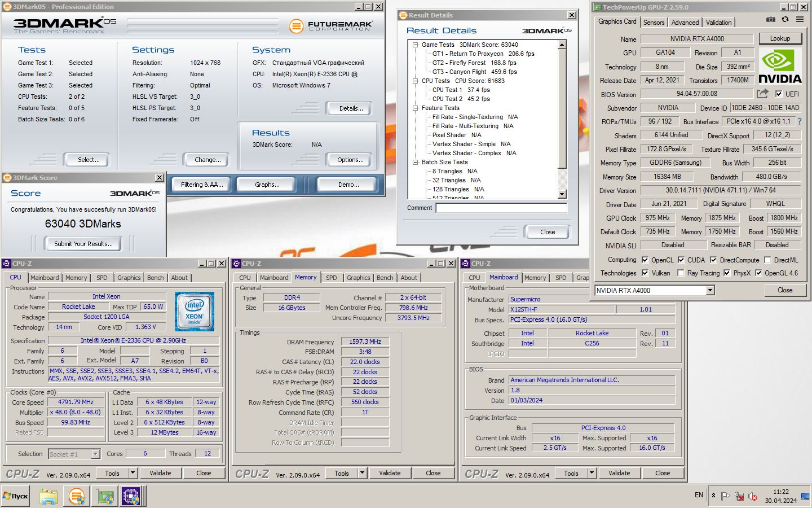Click the Result Details scroll up arrow
The image size is (812, 508).
[x=562, y=45]
